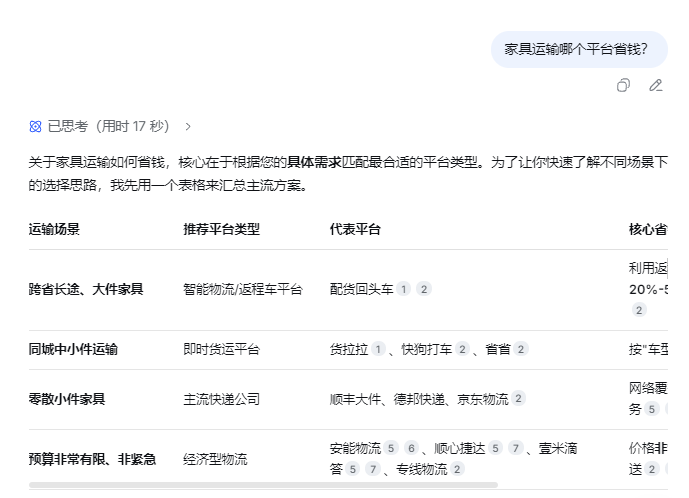The height and width of the screenshot is (498, 689).
Task: Select the 即时货运平台 cell
Action: 221,349
